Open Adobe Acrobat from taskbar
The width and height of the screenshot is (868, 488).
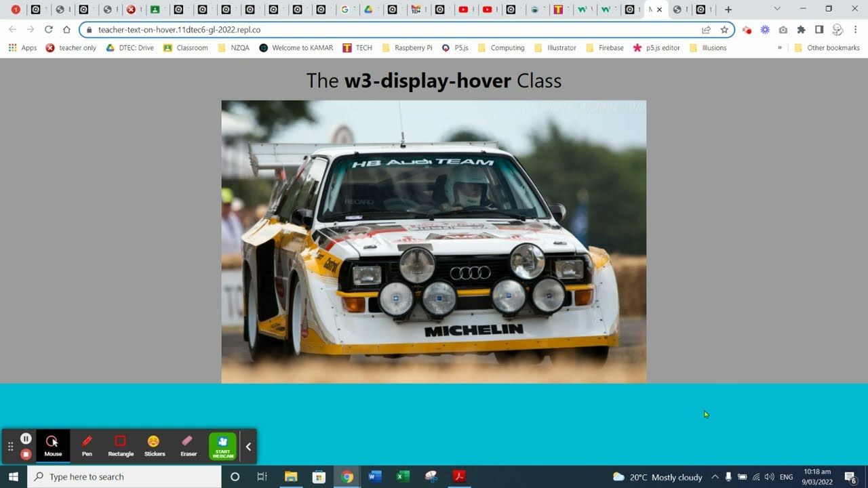[459, 476]
